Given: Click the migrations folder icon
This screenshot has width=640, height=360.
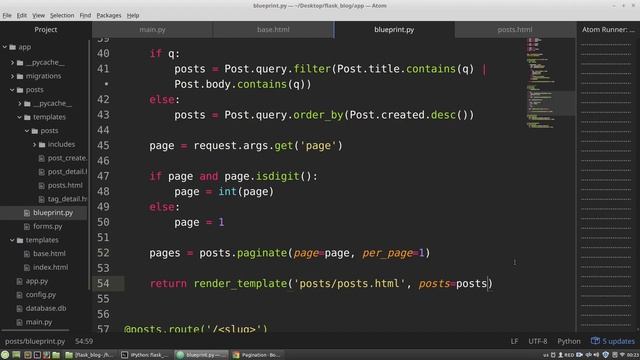Looking at the screenshot, I should (20, 76).
